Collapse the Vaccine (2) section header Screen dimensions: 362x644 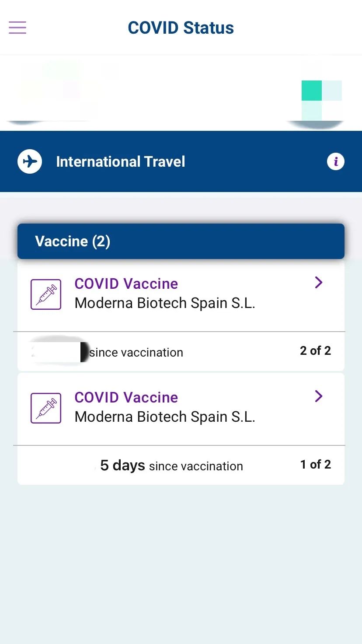181,241
